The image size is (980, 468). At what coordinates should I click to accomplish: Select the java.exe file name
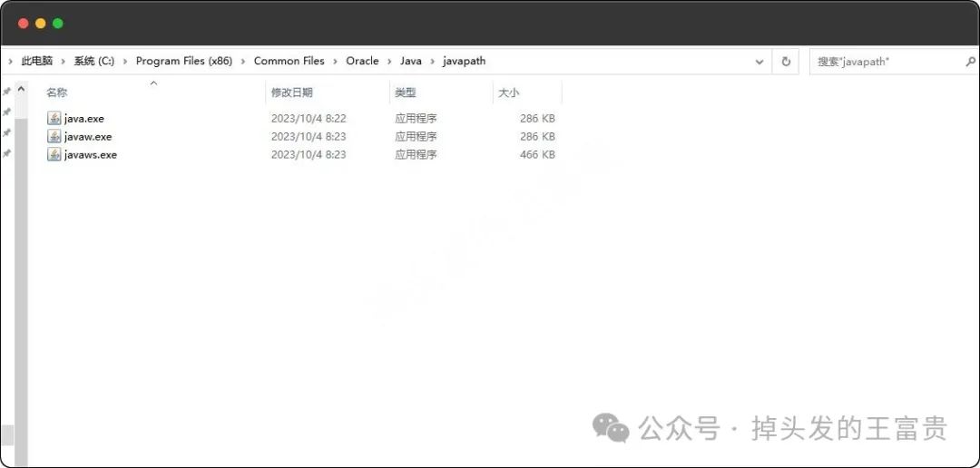coord(84,118)
